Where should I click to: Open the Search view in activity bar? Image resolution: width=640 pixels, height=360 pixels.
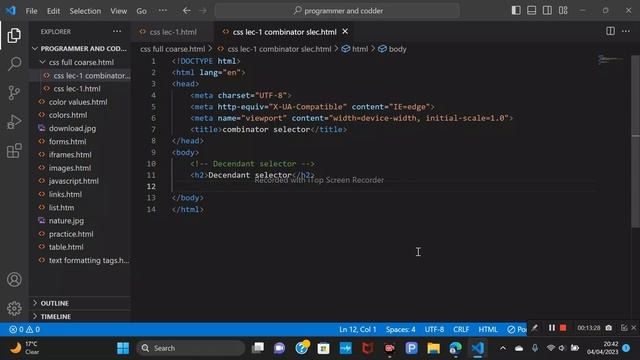coord(14,64)
